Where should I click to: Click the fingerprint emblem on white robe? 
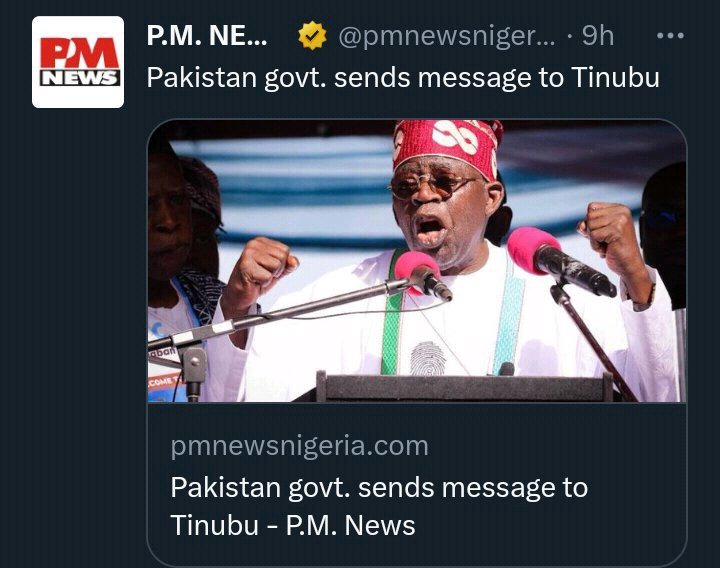click(428, 358)
